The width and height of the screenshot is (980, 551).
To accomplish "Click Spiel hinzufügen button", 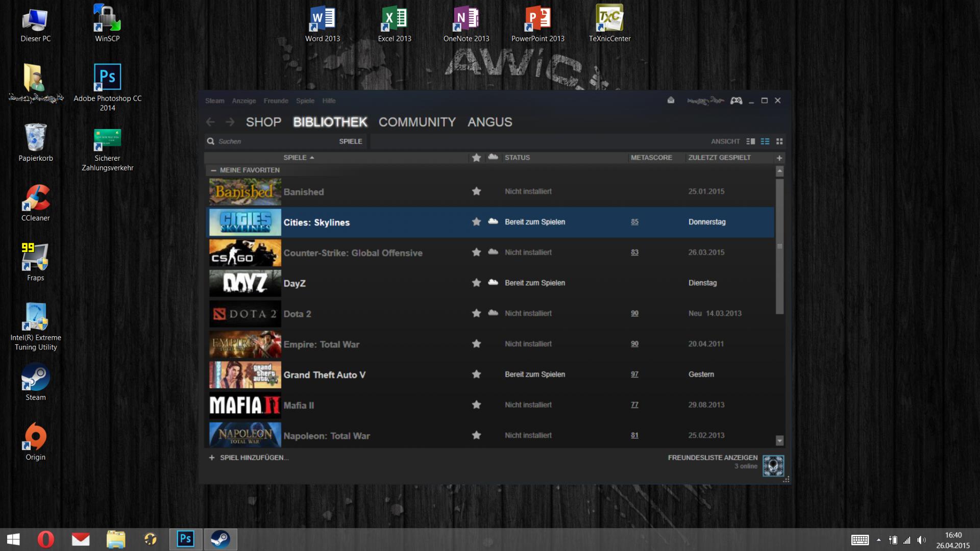I will point(249,458).
